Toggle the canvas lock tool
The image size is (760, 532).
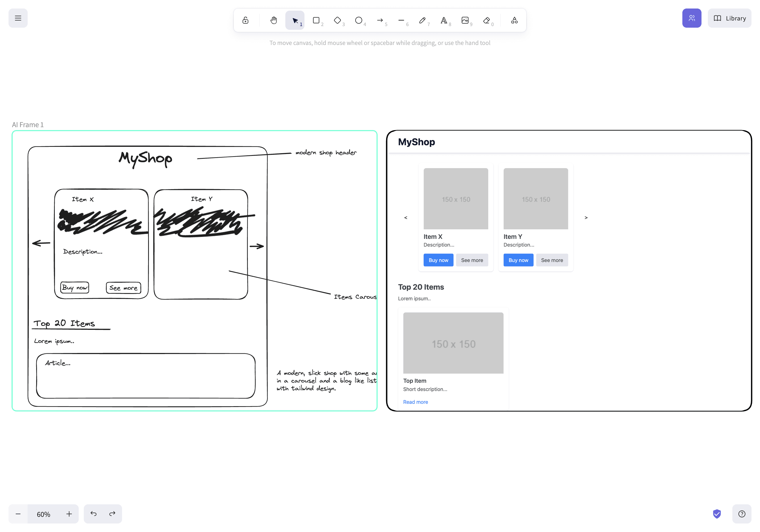tap(245, 20)
